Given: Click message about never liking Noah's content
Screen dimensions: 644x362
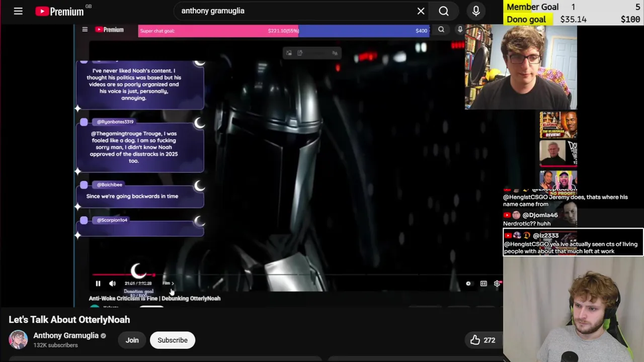Looking at the screenshot, I should [x=134, y=84].
